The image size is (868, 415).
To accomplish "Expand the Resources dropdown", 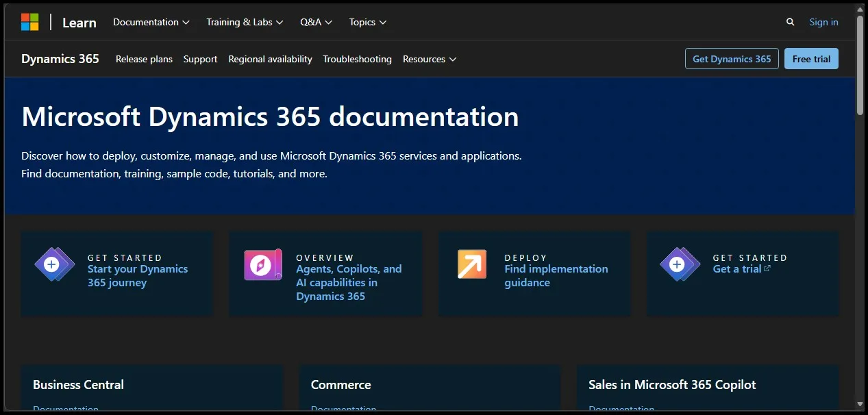I will tap(430, 59).
